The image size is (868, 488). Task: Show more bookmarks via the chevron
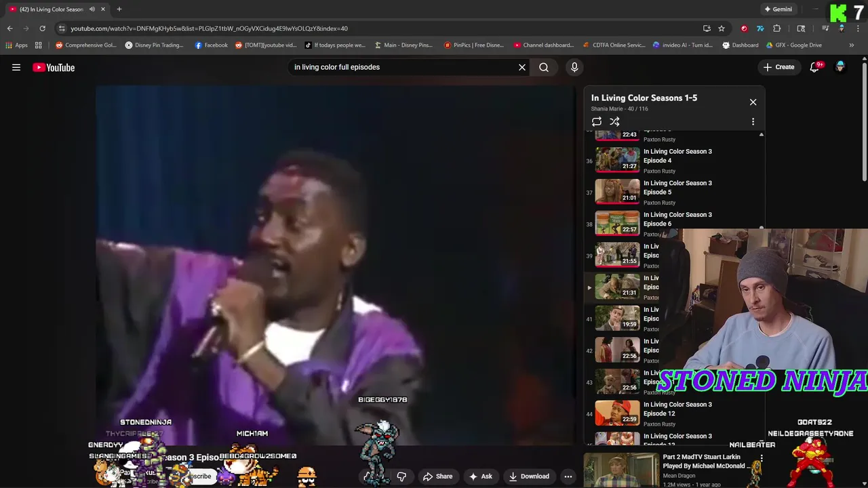point(852,45)
